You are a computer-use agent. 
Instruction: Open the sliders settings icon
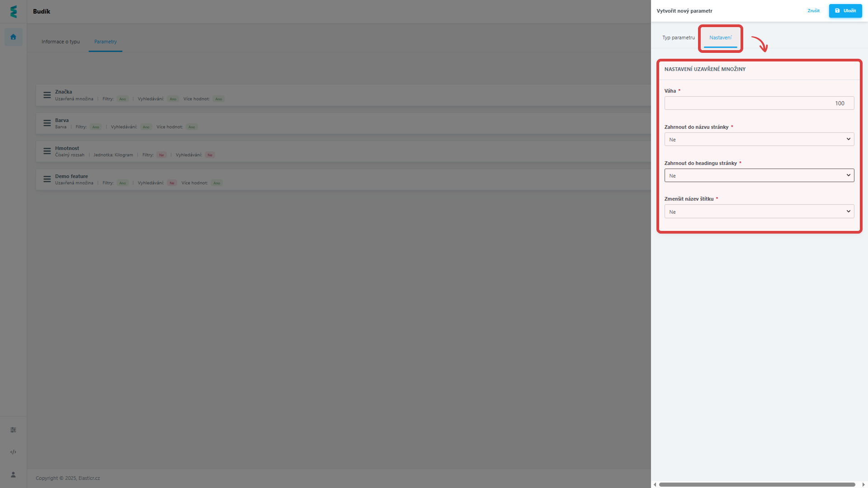[13, 430]
